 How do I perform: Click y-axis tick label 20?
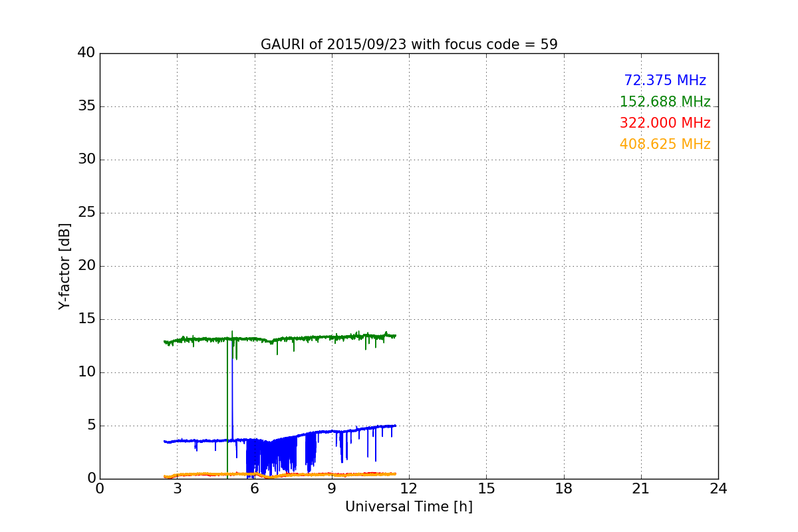point(86,266)
